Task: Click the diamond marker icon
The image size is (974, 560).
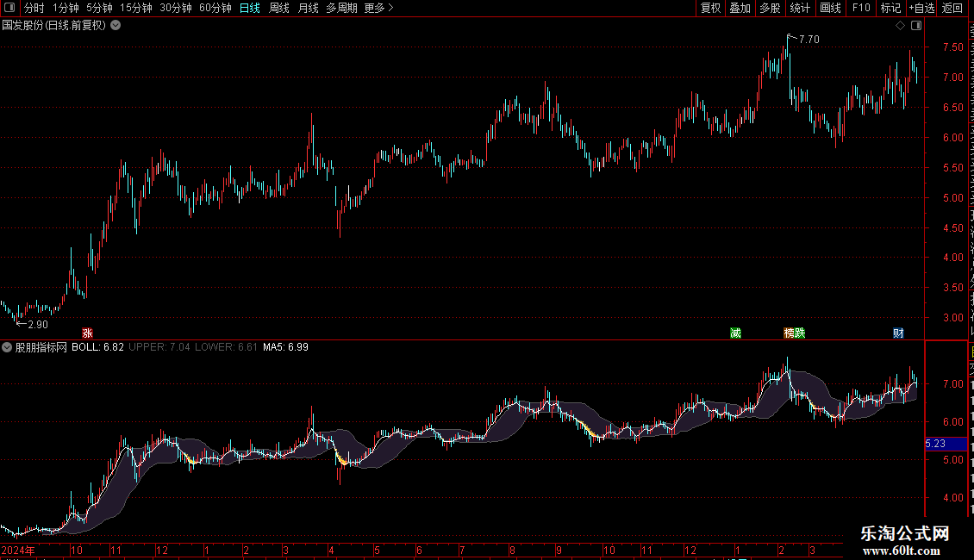Action: point(900,26)
